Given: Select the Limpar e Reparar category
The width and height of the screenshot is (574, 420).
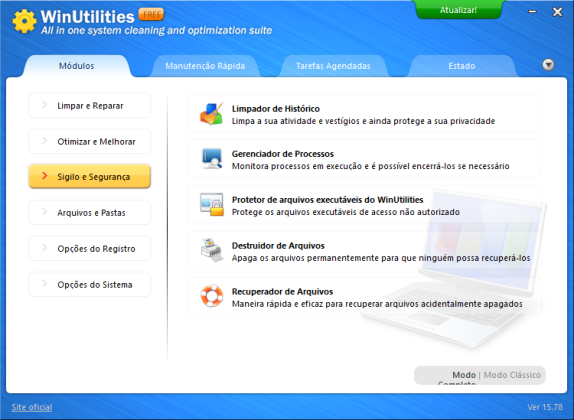Looking at the screenshot, I should (x=90, y=105).
